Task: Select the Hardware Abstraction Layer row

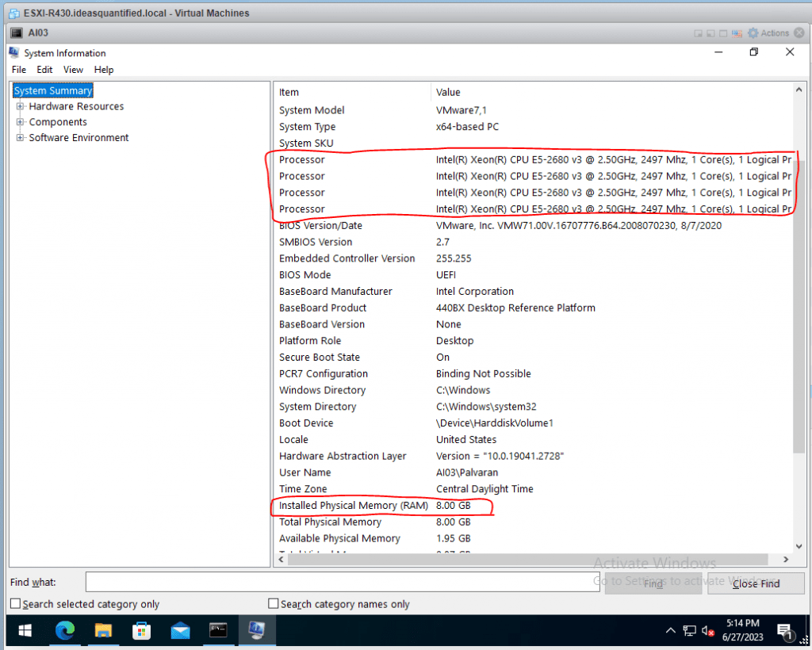Action: click(x=534, y=456)
